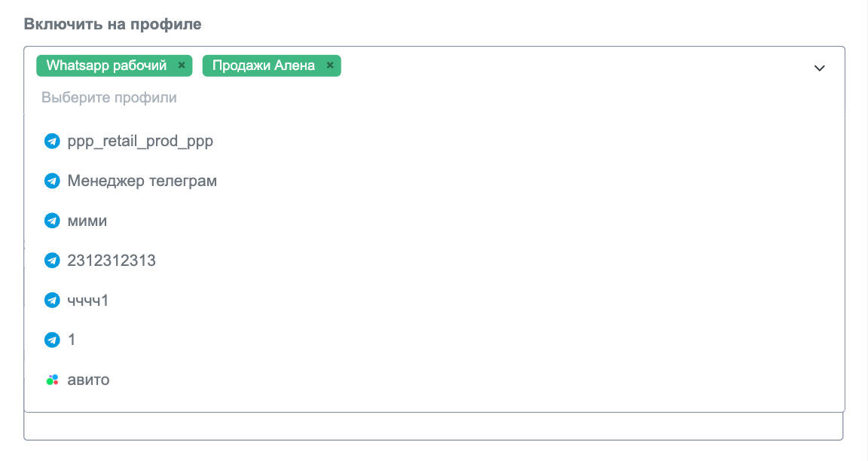Viewport: 868px width, 461px height.
Task: Click the Telegram icon beside profile 1
Action: pyautogui.click(x=52, y=340)
